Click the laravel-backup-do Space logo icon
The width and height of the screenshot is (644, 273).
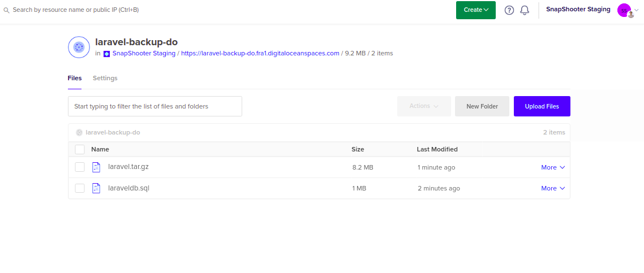[x=79, y=47]
